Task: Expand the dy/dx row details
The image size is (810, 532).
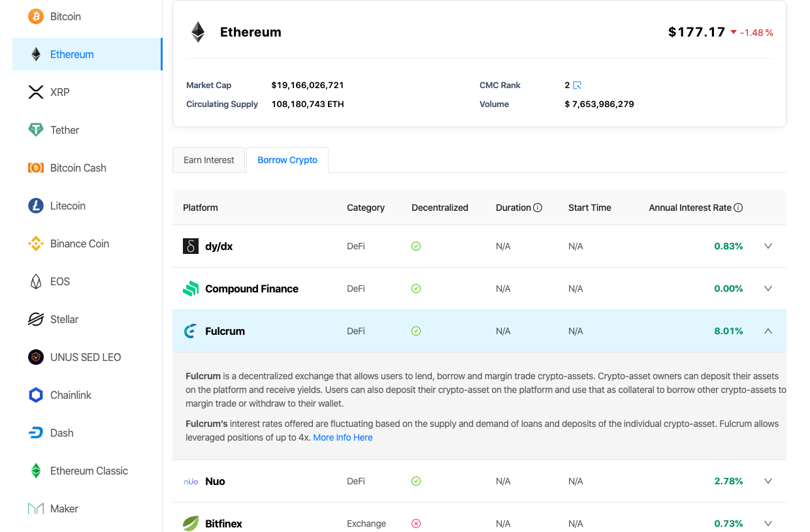Action: point(768,246)
